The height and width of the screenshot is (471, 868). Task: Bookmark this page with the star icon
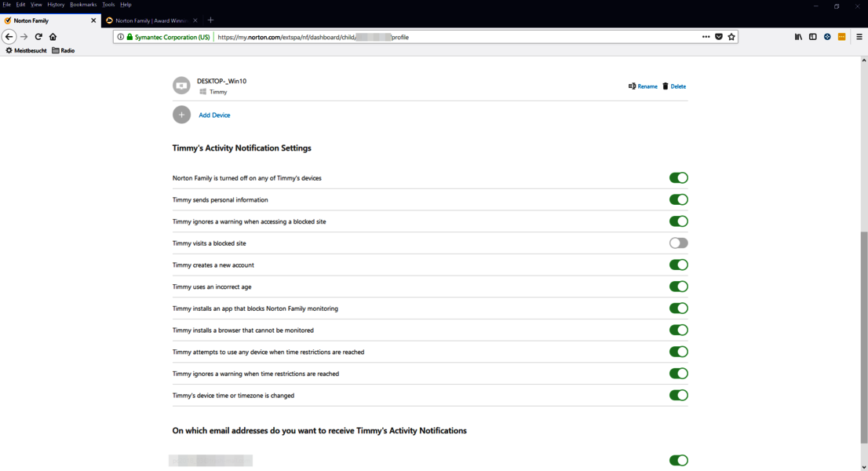coord(731,37)
